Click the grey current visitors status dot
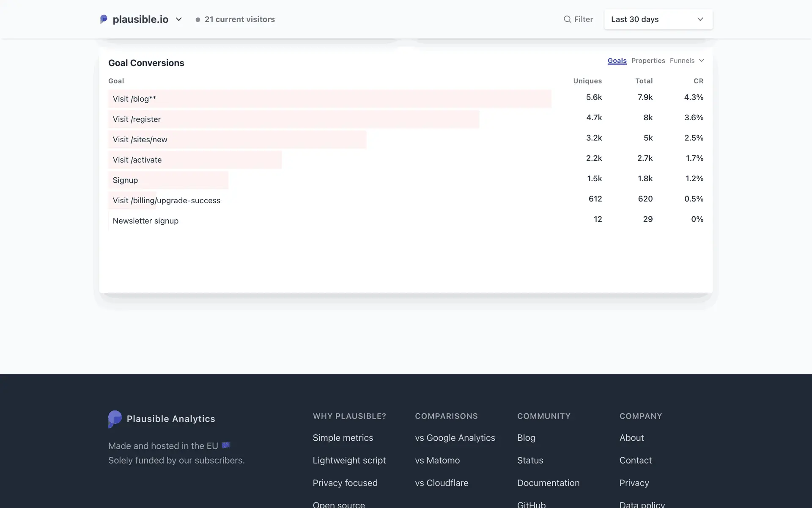The image size is (812, 508). pos(198,19)
